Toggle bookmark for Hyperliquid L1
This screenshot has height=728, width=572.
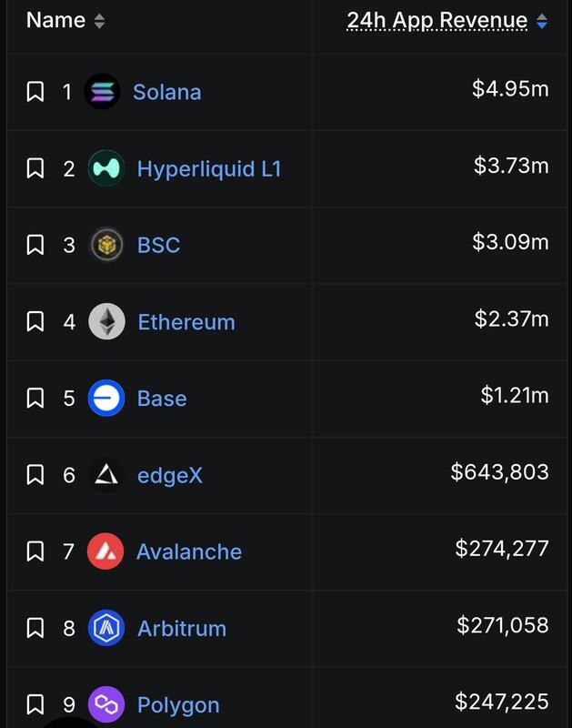click(x=35, y=168)
